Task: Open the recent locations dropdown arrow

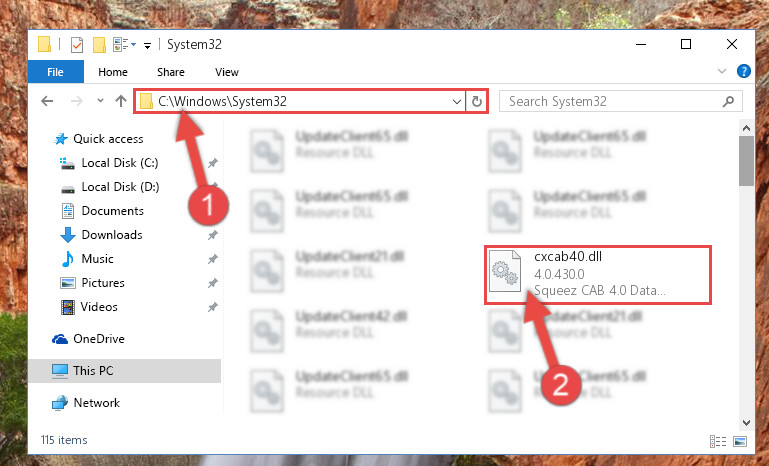Action: pyautogui.click(x=100, y=101)
